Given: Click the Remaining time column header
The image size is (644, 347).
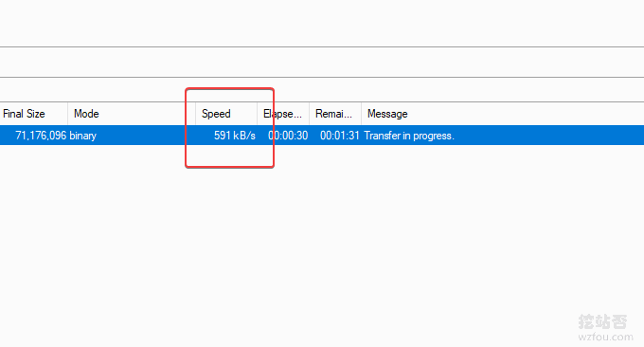Looking at the screenshot, I should click(335, 114).
